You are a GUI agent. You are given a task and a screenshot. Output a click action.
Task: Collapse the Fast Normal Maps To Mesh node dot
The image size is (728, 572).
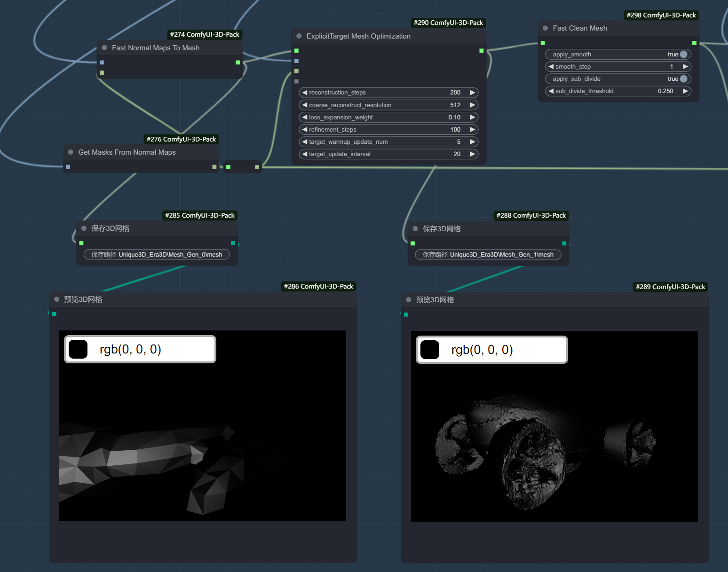pos(104,48)
